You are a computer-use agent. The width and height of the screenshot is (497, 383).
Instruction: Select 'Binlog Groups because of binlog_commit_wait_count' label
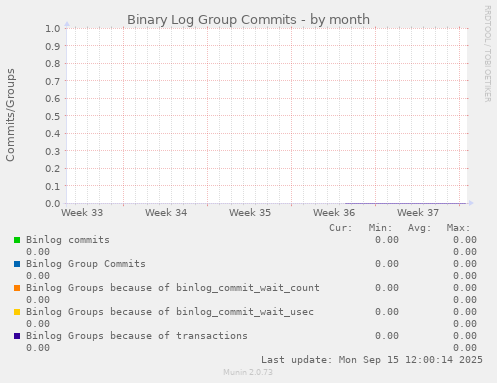pos(173,288)
